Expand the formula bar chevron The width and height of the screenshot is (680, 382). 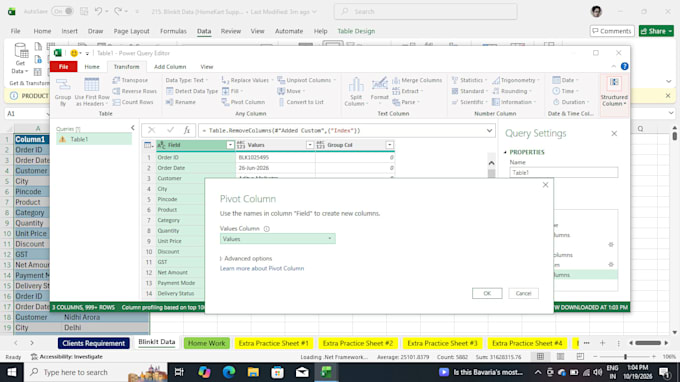point(489,131)
